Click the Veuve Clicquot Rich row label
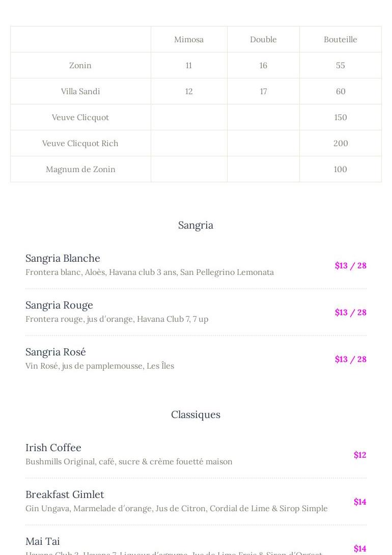Screen dimensions: 392x555 point(80,143)
